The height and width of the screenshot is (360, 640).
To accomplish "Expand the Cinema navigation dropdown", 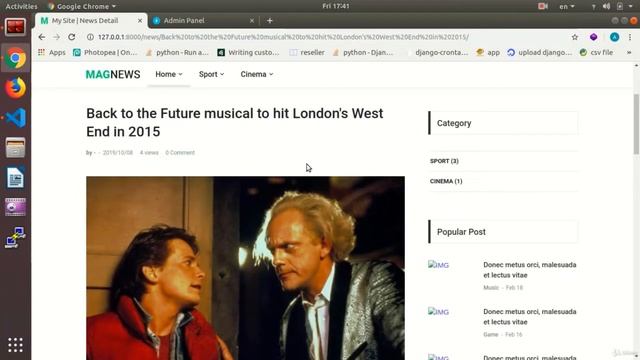I will [257, 74].
